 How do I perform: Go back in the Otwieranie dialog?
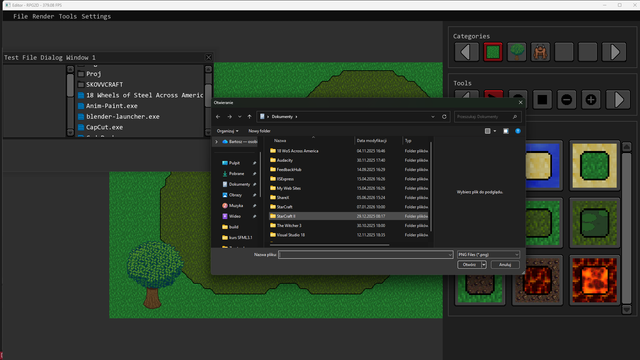(x=218, y=117)
